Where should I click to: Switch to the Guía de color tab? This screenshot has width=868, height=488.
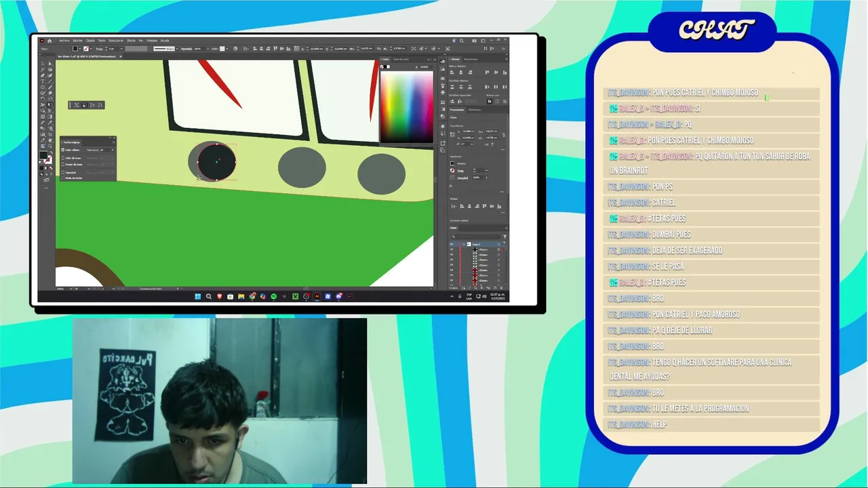[401, 59]
